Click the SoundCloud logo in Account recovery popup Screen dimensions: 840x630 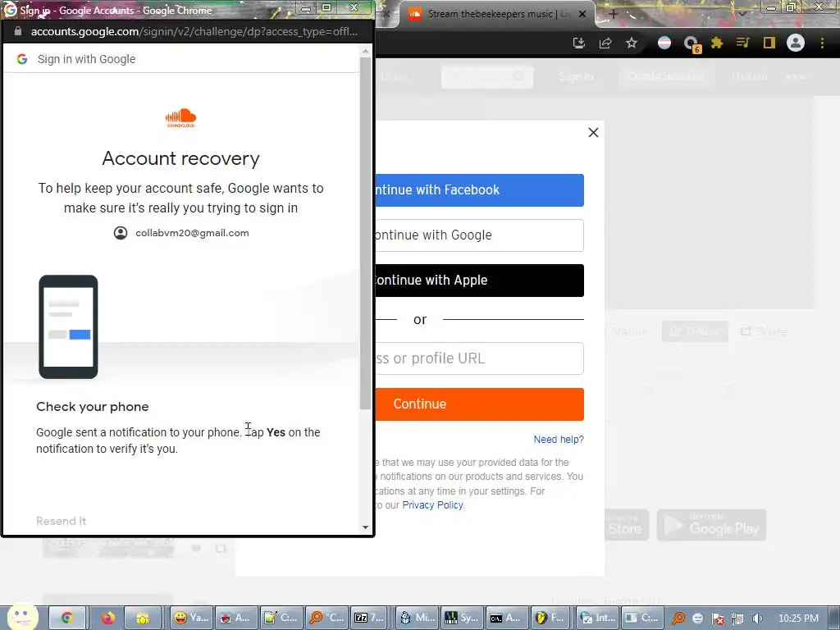180,118
